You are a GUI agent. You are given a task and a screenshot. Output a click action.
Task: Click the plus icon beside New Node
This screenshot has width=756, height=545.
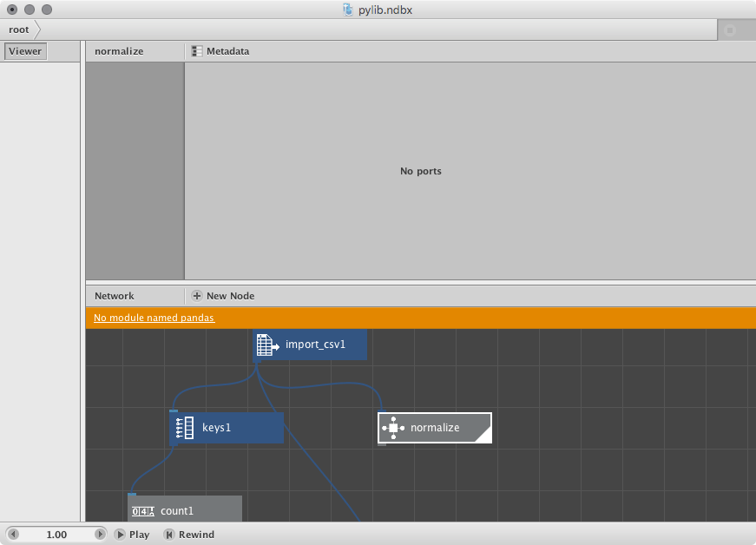197,296
